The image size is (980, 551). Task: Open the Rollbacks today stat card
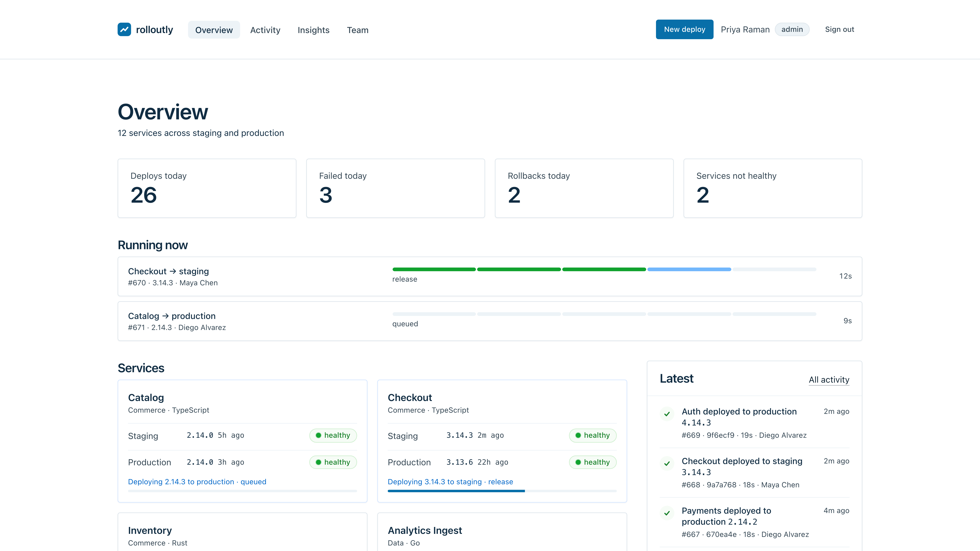click(x=584, y=188)
